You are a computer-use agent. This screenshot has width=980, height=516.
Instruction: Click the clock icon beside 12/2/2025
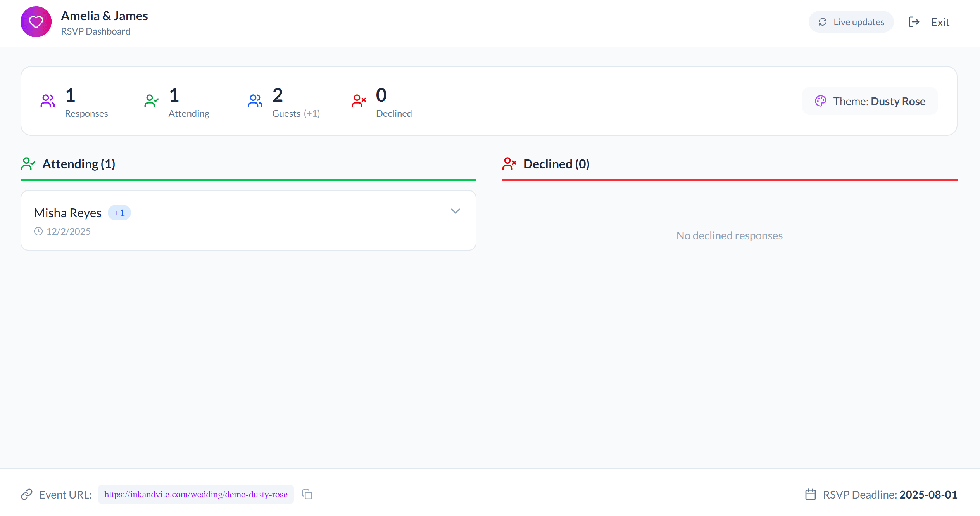point(38,231)
